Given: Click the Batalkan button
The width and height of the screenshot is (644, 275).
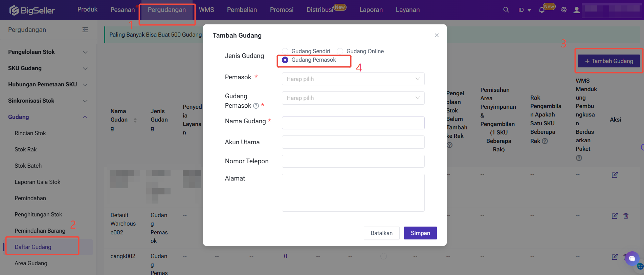Looking at the screenshot, I should coord(382,233).
